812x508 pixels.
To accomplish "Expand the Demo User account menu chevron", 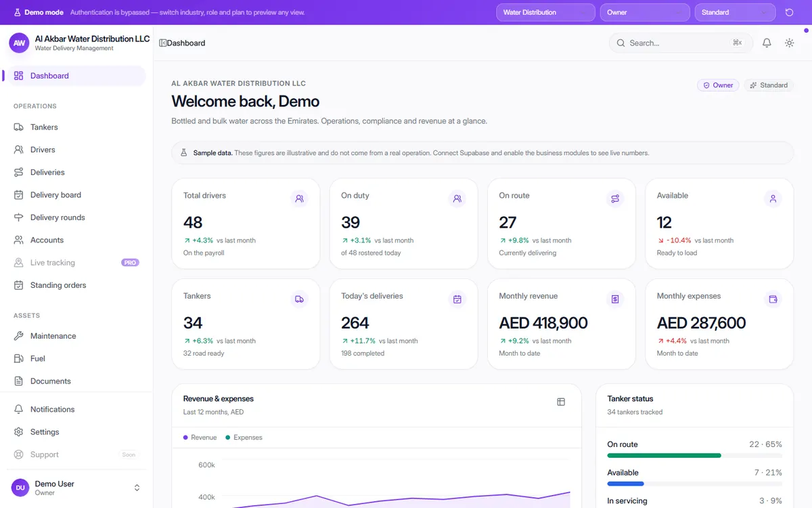I will tap(137, 488).
